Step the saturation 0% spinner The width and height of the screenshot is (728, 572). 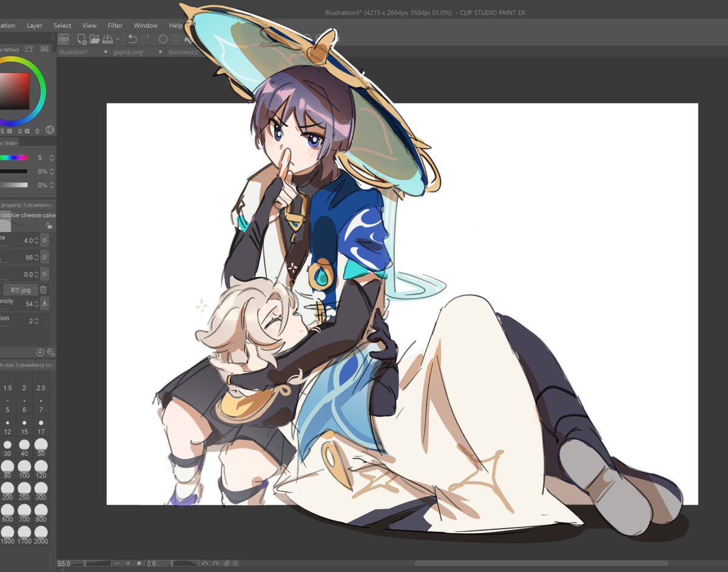52,172
